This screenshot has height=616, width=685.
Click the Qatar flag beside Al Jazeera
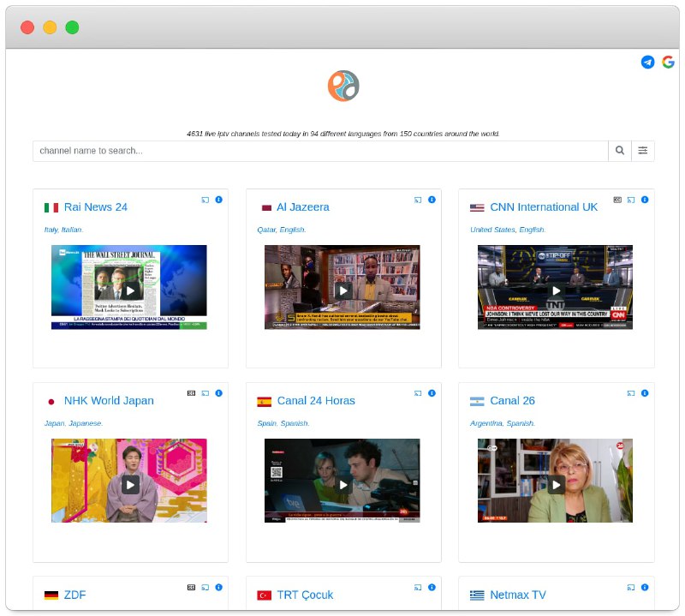[266, 207]
